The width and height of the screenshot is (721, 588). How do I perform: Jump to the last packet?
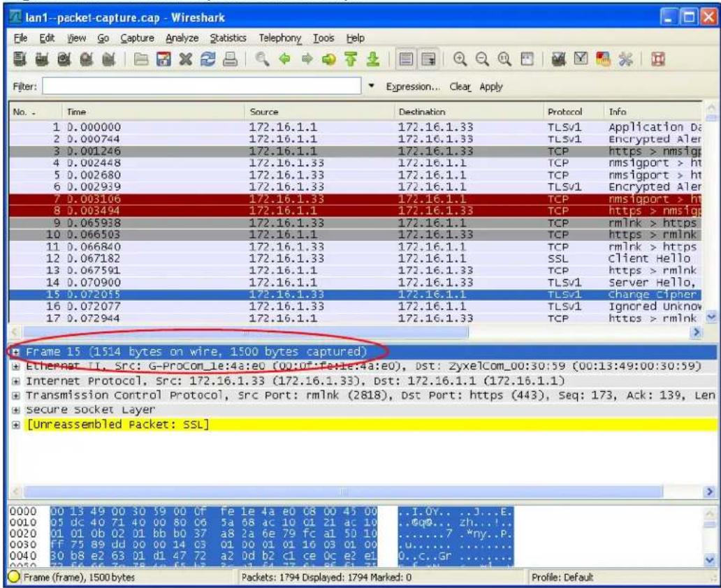[373, 59]
